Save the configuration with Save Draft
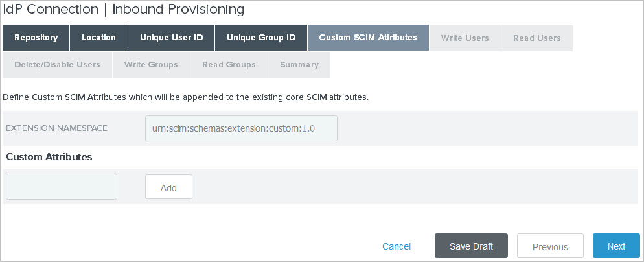This screenshot has height=262, width=644. [471, 246]
